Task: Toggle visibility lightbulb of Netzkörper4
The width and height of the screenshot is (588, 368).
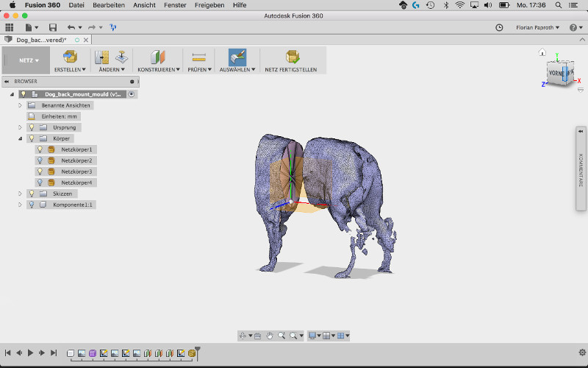Action: [40, 183]
